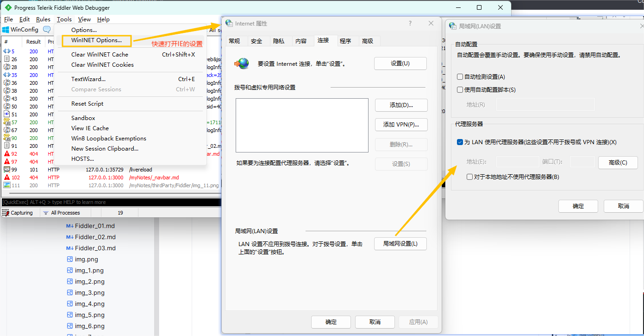Click the 添加 VPN(P)... button

click(401, 125)
